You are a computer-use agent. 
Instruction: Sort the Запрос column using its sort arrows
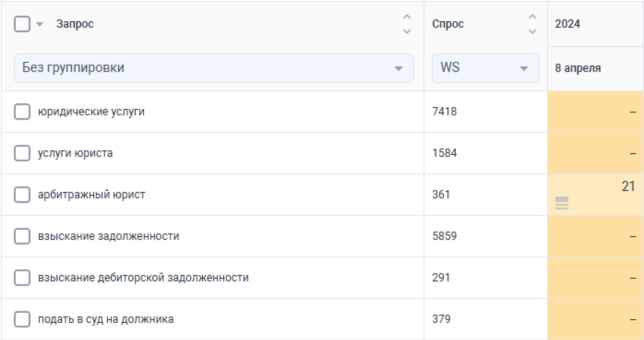click(406, 24)
